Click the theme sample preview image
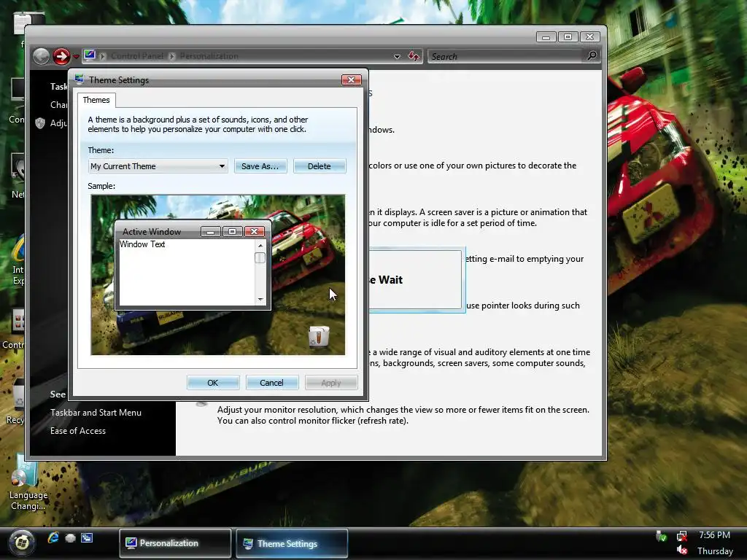 (x=217, y=275)
